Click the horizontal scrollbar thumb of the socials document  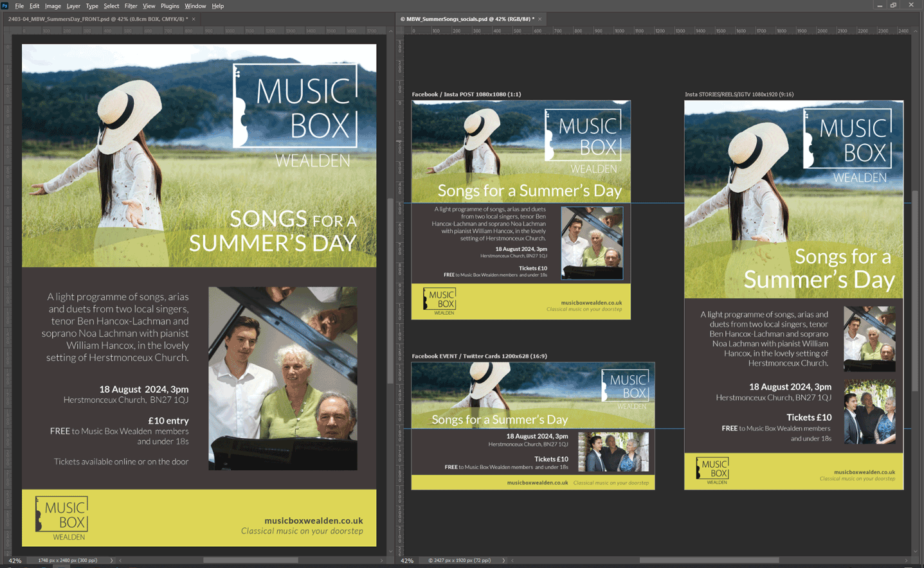709,560
